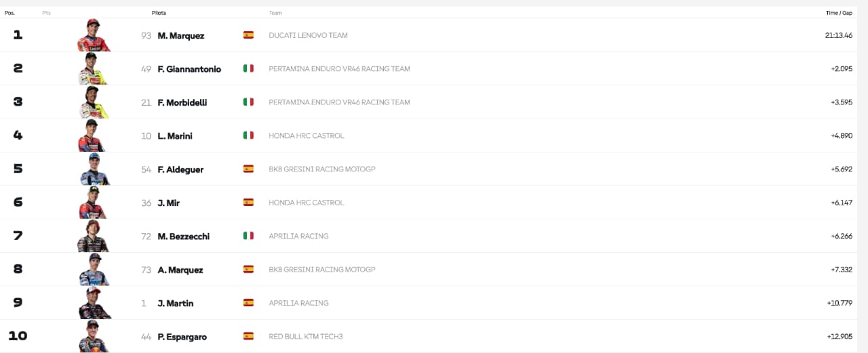The image size is (868, 353).
Task: Sort by the Pos. column header
Action: [9, 13]
